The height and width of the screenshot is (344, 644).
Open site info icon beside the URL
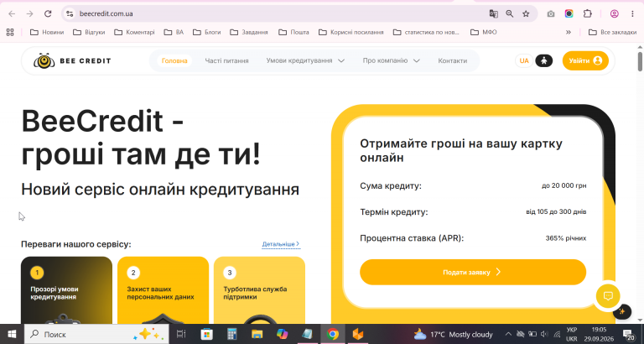click(x=70, y=13)
